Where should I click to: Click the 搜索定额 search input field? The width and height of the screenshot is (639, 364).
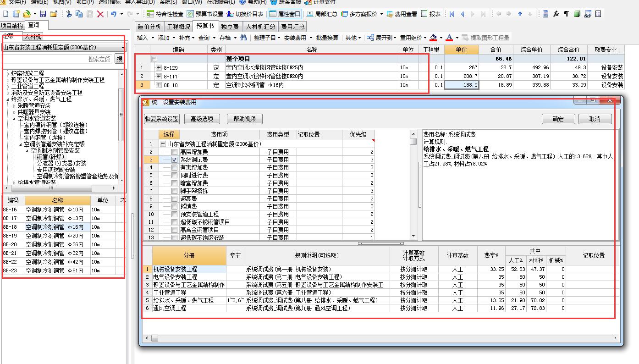[57, 59]
